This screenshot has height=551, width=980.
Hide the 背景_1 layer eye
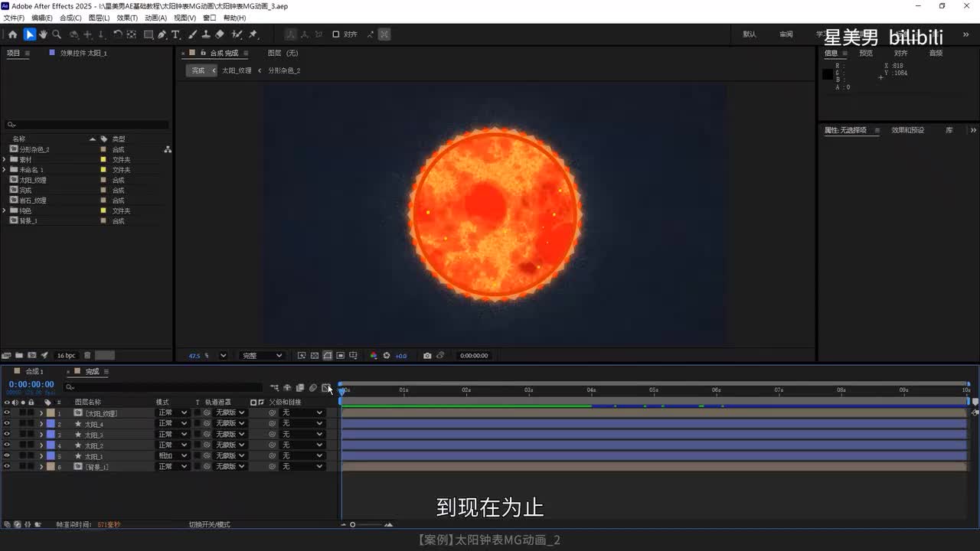coord(7,467)
